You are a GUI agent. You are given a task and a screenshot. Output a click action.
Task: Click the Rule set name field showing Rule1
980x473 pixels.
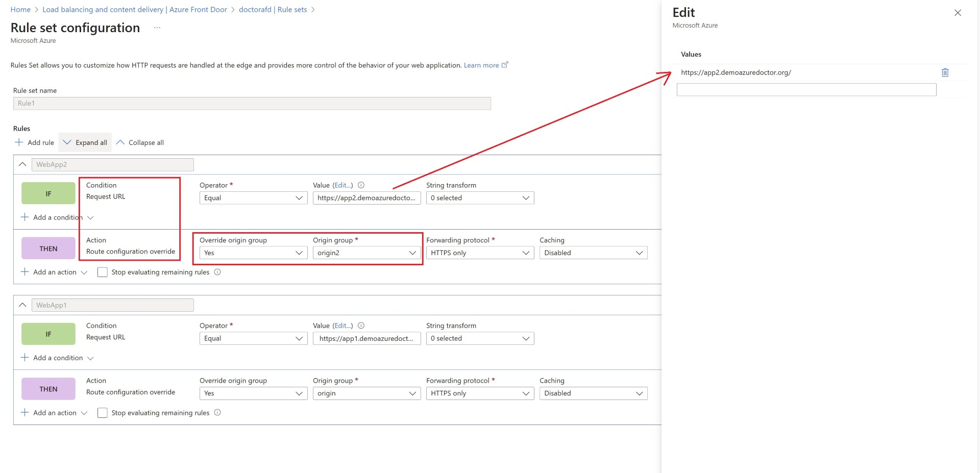click(x=252, y=103)
